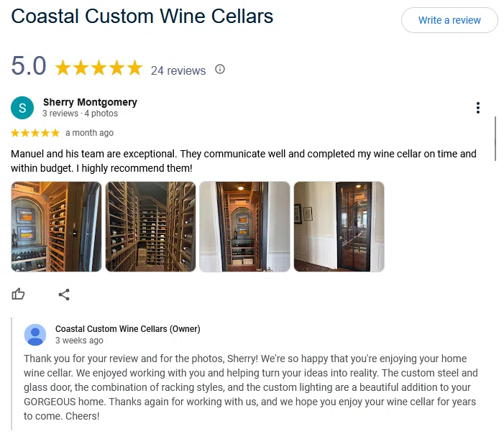Image resolution: width=504 pixels, height=439 pixels.
Task: Click the Coastal Custom Wine Cellars (Owner) name
Action: point(127,329)
